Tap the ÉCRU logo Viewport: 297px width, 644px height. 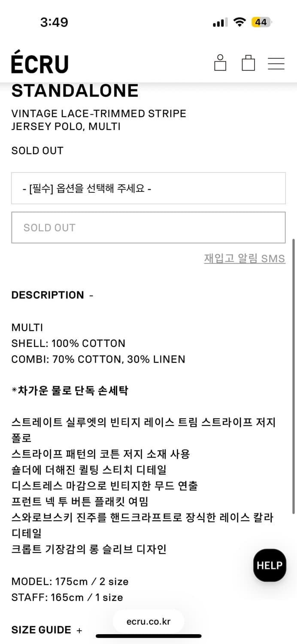pos(40,64)
